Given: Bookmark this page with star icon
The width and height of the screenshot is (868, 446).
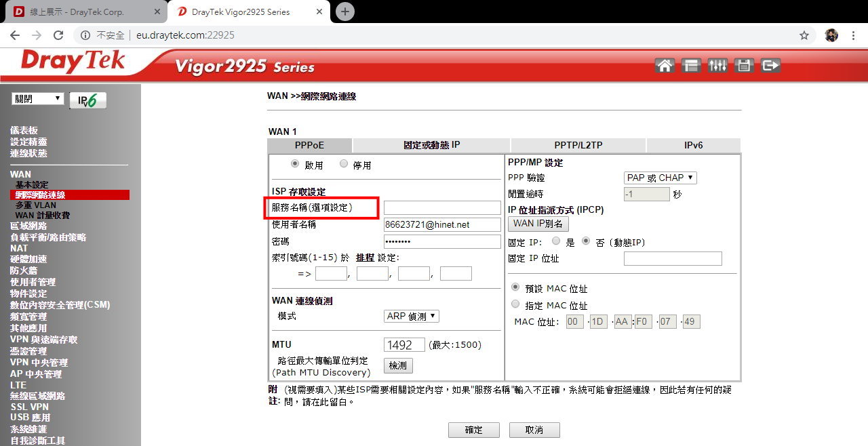Looking at the screenshot, I should (x=804, y=35).
